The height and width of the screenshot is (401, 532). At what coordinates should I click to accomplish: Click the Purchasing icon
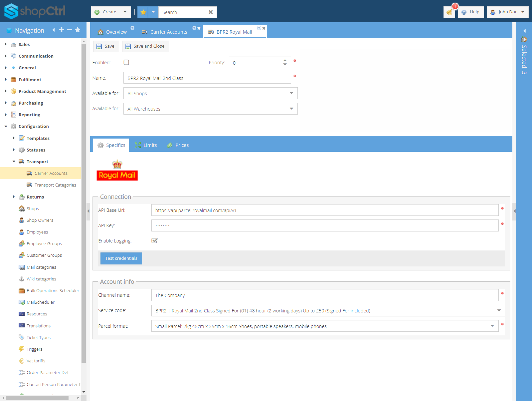14,103
